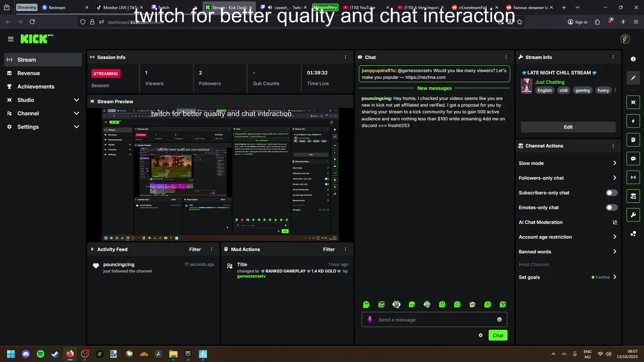
Task: Open the hamburger menu beside Kick logo
Action: [11, 39]
